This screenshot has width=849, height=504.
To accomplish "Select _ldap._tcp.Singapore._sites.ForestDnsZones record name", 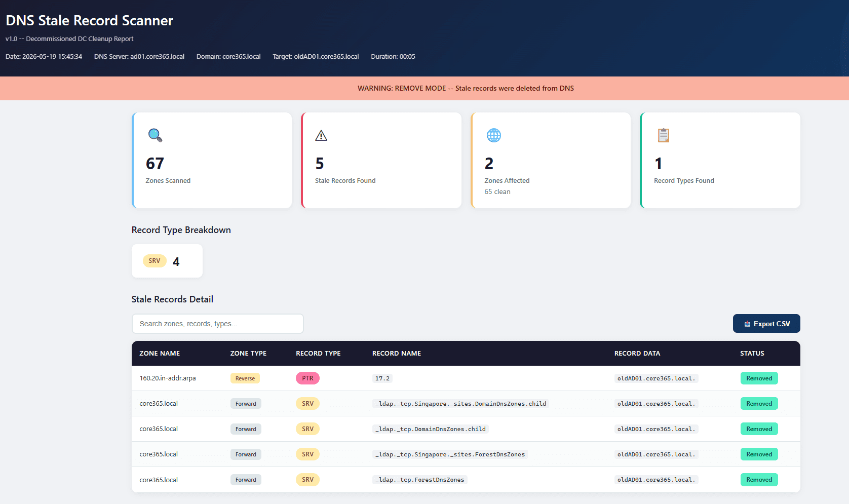I will click(450, 454).
